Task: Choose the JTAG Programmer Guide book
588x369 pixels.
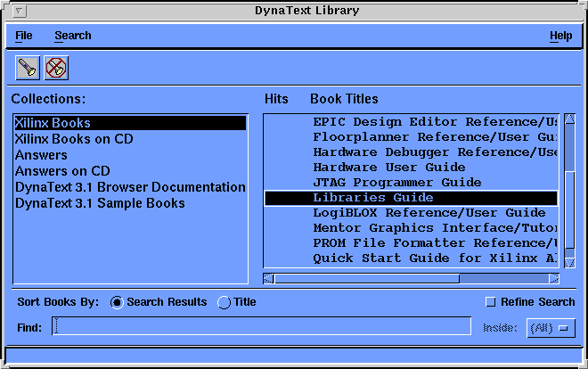Action: click(x=396, y=183)
